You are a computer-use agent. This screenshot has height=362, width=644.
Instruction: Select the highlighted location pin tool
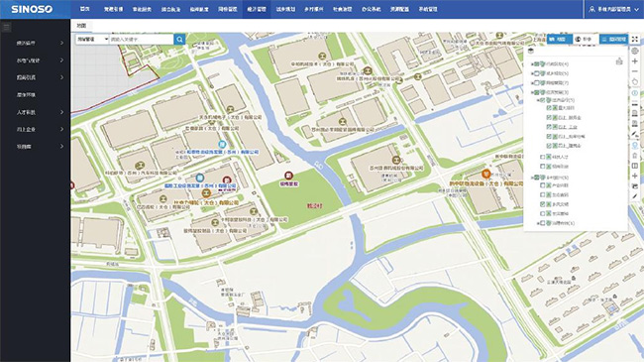[634, 145]
